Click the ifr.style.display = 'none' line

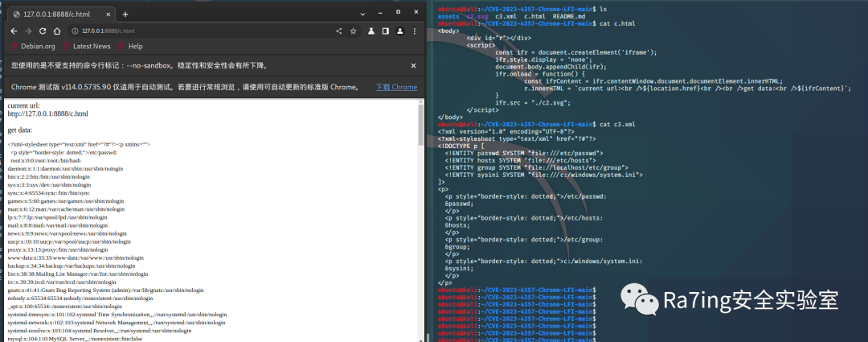click(543, 60)
